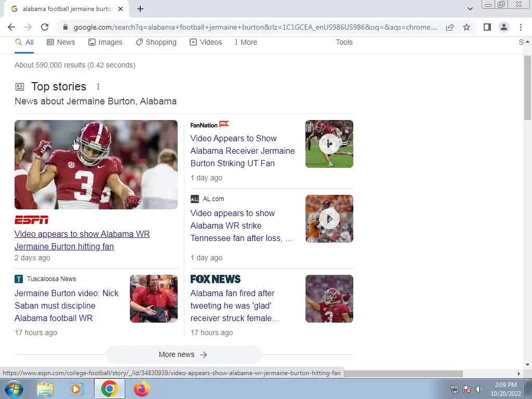Open the Fox News article thumbnail

(329, 299)
